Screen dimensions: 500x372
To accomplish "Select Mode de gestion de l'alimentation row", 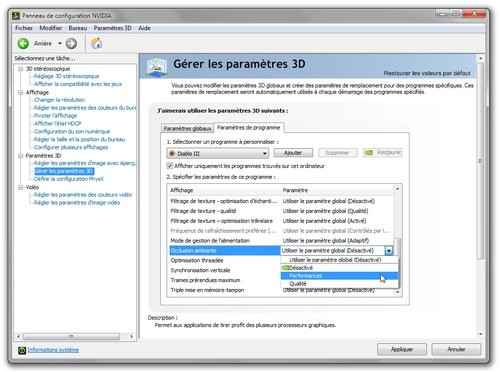I will [281, 241].
